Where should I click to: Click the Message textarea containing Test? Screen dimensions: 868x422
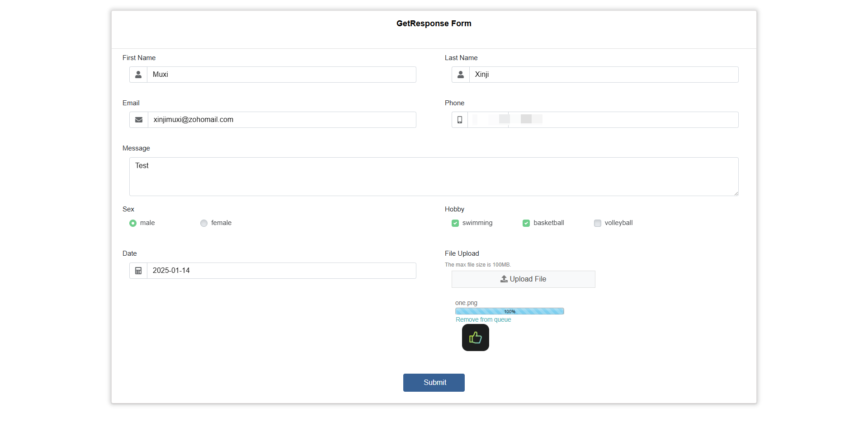pyautogui.click(x=434, y=177)
